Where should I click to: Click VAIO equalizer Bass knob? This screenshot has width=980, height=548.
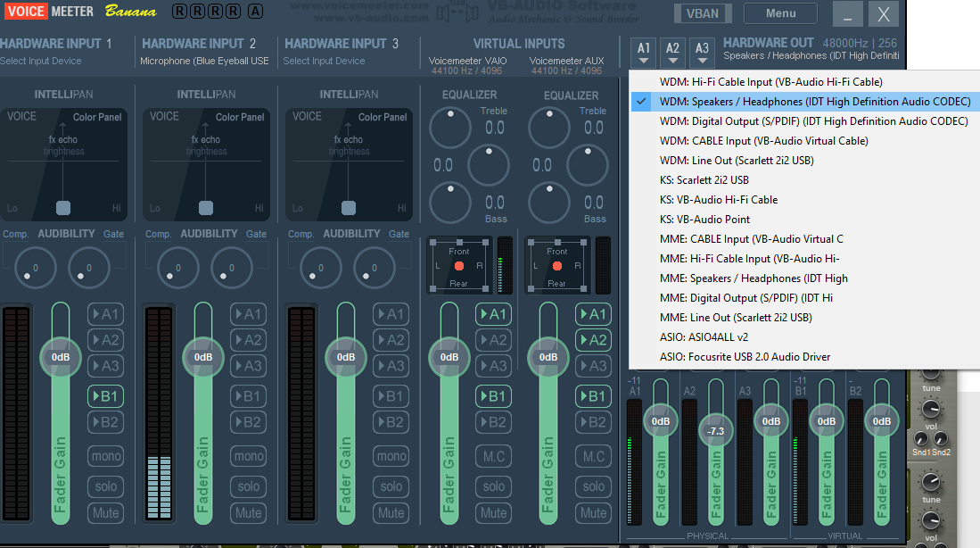click(450, 203)
